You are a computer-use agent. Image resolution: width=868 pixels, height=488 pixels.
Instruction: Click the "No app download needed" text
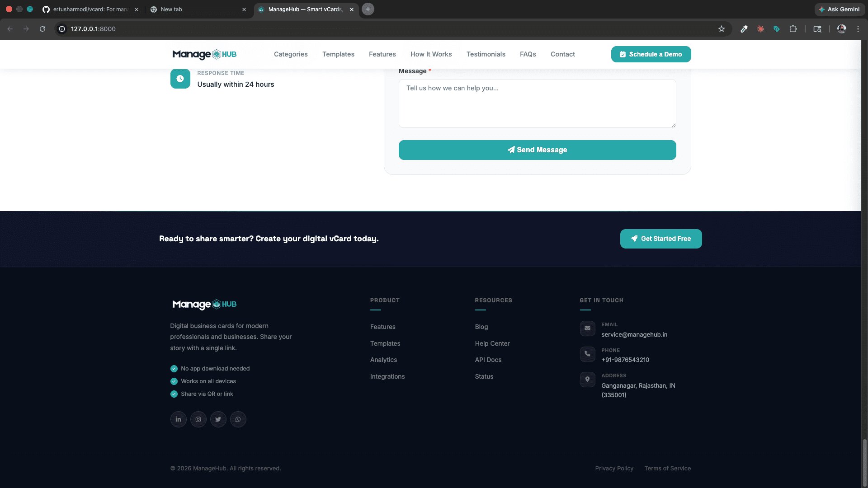(x=215, y=369)
